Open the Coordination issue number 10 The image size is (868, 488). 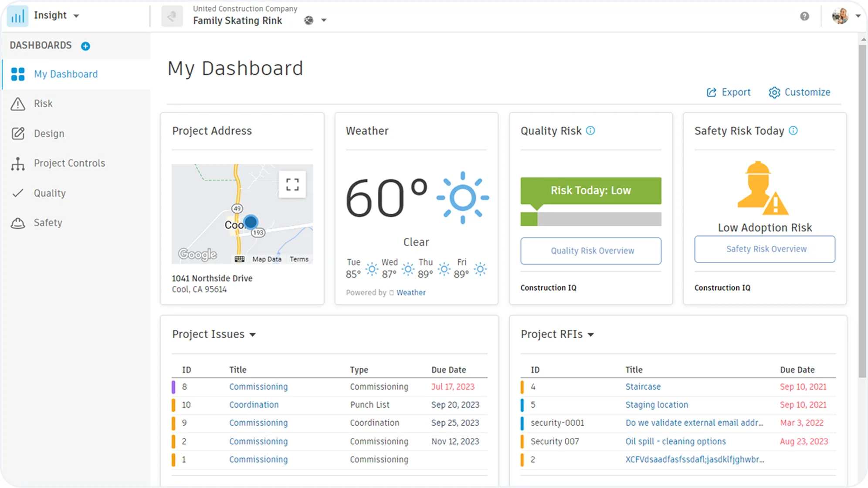(x=254, y=405)
